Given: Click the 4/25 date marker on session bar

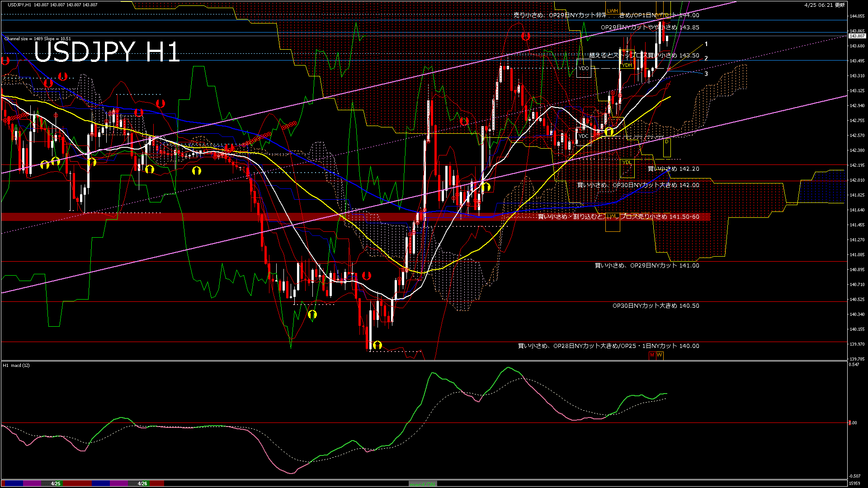Looking at the screenshot, I should (x=55, y=483).
